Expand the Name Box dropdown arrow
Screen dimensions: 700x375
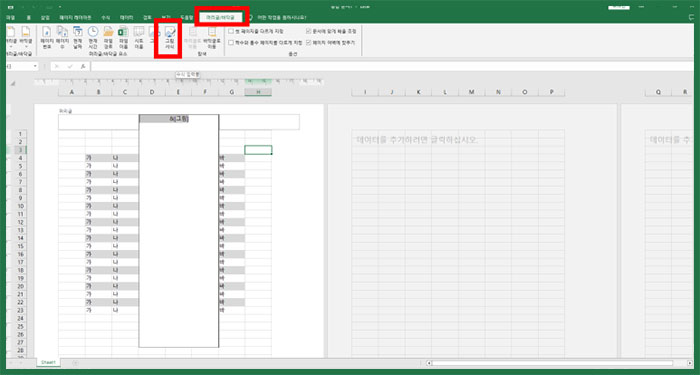[x=35, y=66]
